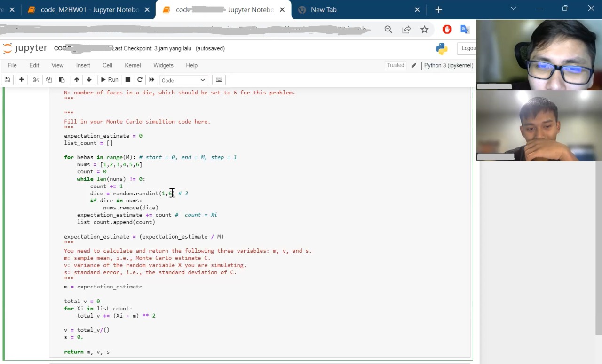Switch to the code_M2HW01 notebook tab
Viewport: 602px width, 364px height.
coord(89,10)
